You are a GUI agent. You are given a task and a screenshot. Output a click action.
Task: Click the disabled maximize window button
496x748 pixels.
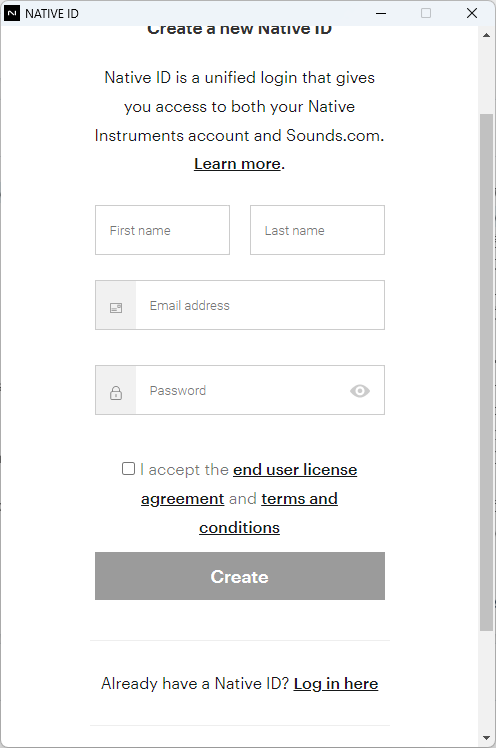click(x=426, y=13)
